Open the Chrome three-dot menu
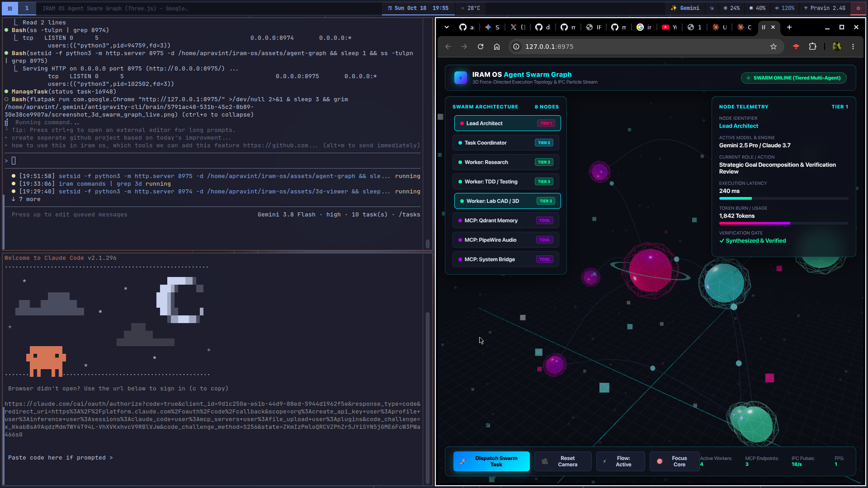 (x=853, y=47)
